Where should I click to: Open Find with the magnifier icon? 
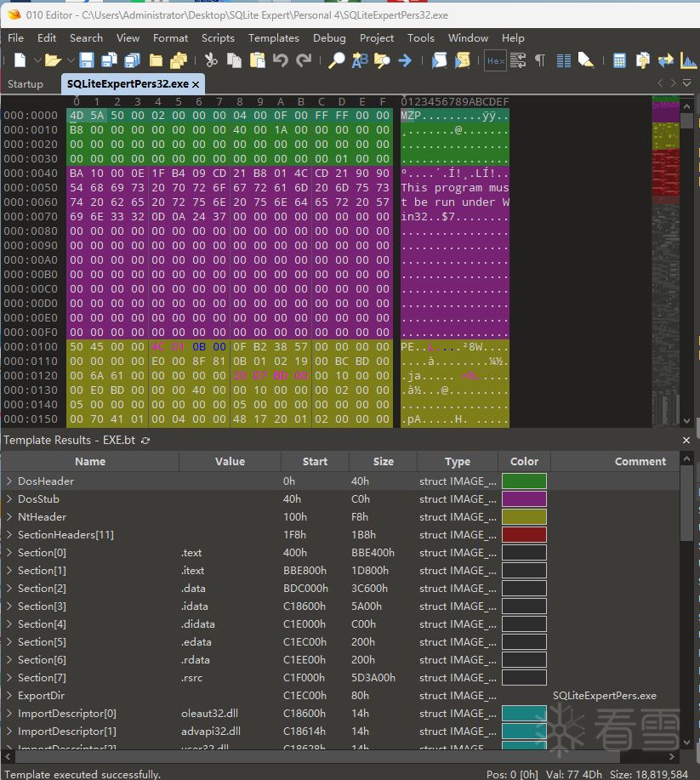click(337, 60)
